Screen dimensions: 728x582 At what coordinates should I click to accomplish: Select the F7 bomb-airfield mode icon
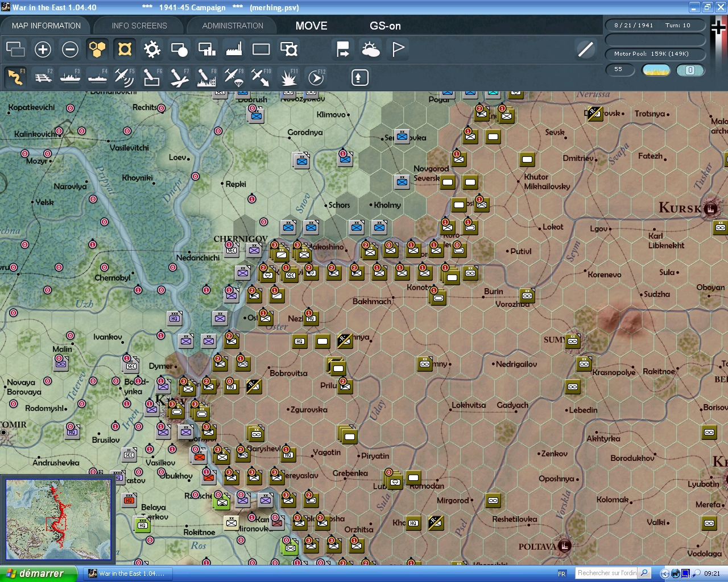(179, 77)
